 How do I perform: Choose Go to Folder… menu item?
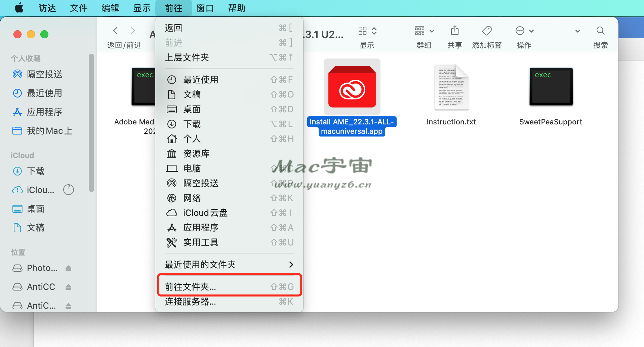coord(229,286)
